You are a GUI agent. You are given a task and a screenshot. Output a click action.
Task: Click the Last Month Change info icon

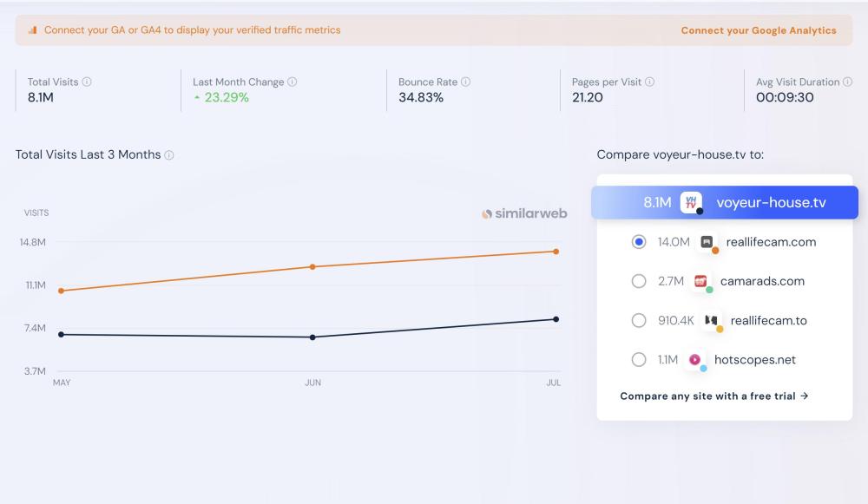293,82
